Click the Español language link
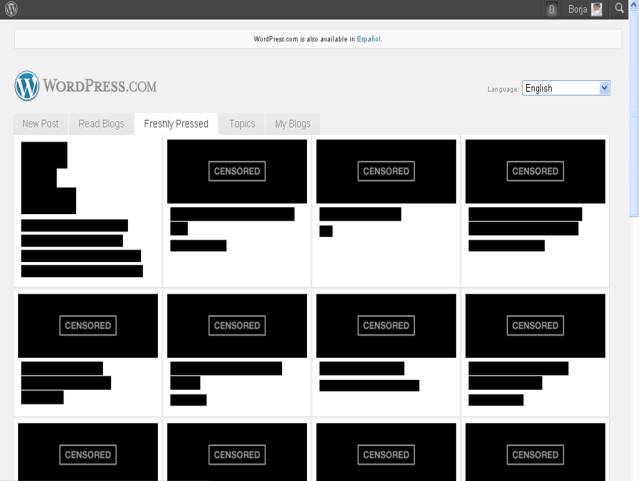The width and height of the screenshot is (639, 481). [x=368, y=39]
